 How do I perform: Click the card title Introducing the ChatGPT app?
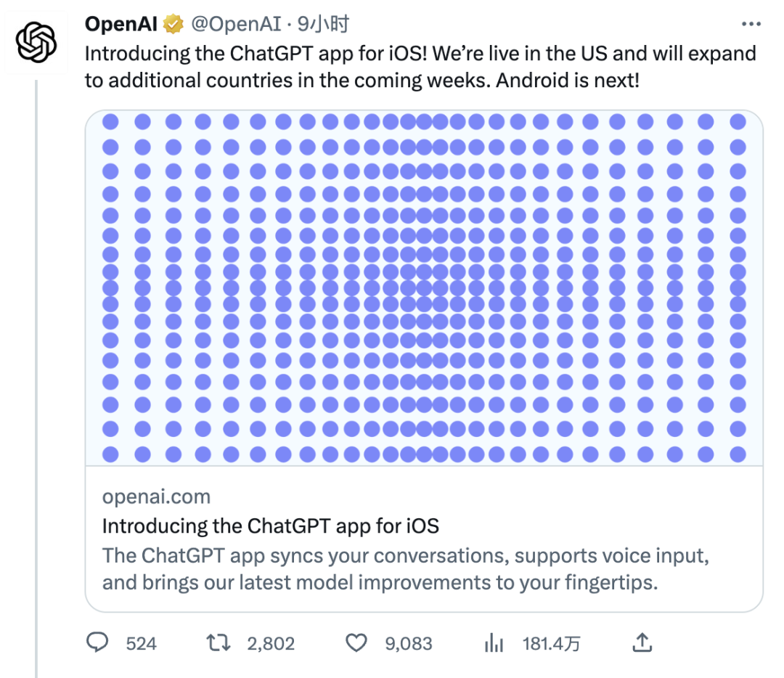pyautogui.click(x=271, y=526)
